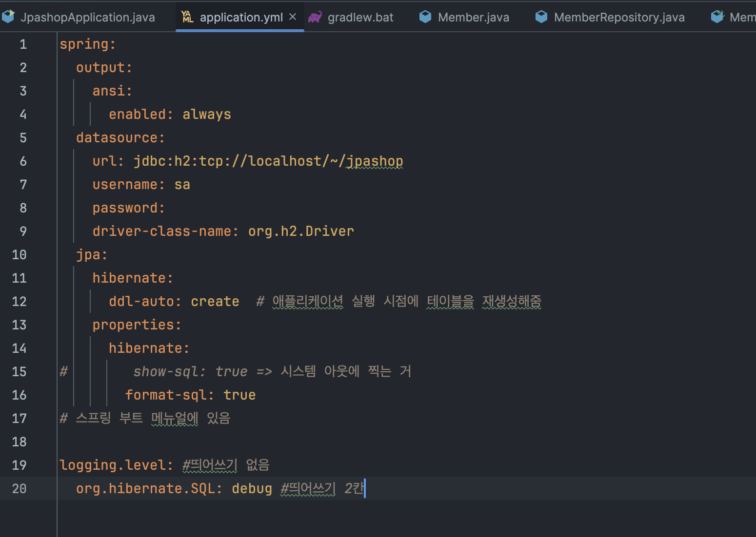The width and height of the screenshot is (756, 537).
Task: Click the 'ddl-auto:' key
Action: 145,302
